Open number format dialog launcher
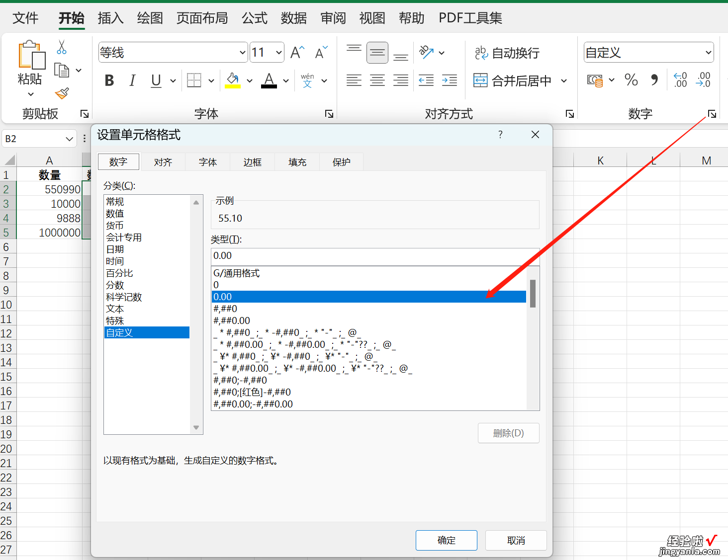Viewport: 728px width, 560px height. click(x=712, y=114)
